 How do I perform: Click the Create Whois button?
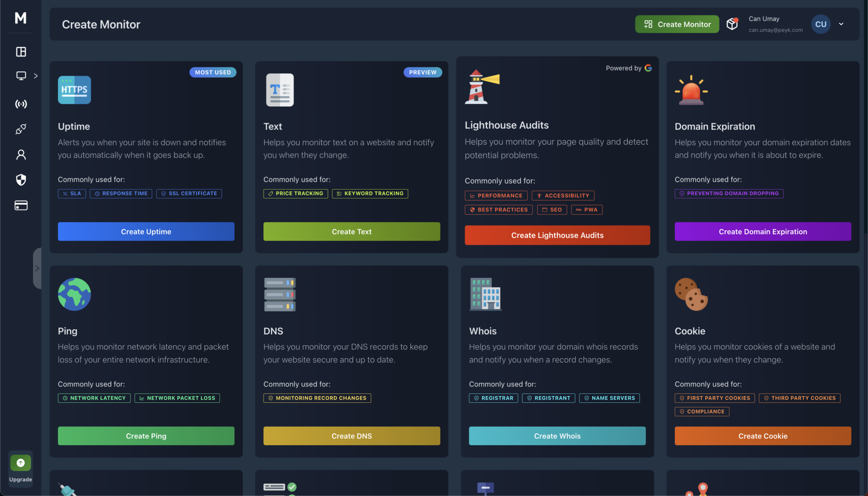click(x=557, y=436)
